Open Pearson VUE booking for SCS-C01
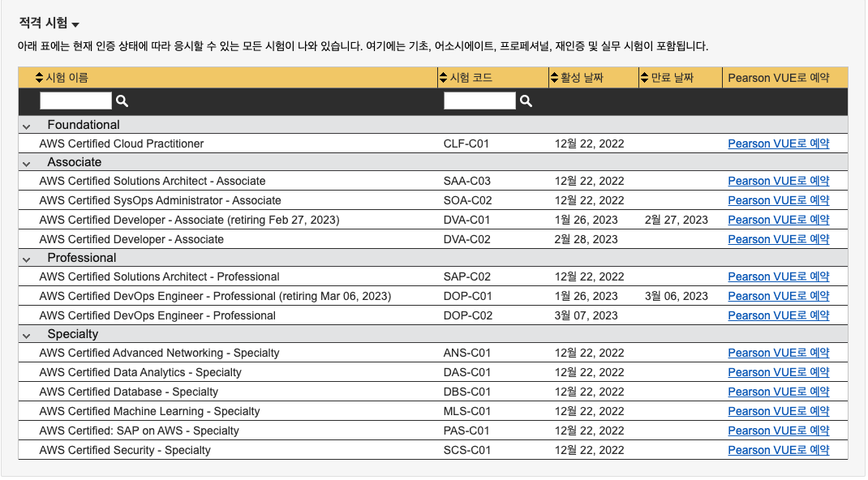The width and height of the screenshot is (868, 480). [778, 450]
